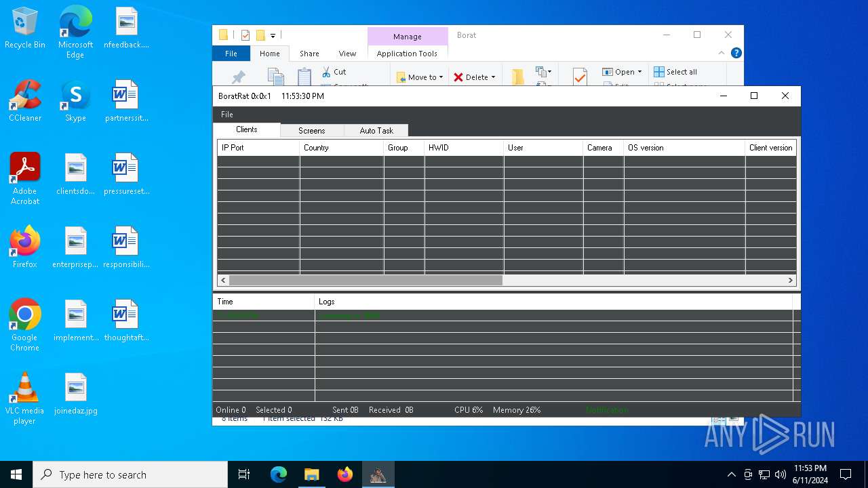This screenshot has height=488, width=868.
Task: Click the clients list horizontal scrollbar thumb
Action: point(366,280)
